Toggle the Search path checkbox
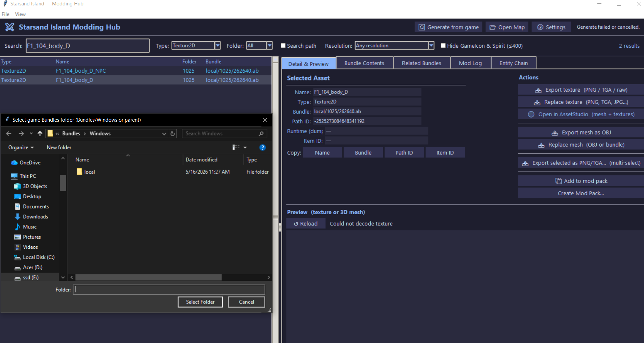 tap(283, 45)
